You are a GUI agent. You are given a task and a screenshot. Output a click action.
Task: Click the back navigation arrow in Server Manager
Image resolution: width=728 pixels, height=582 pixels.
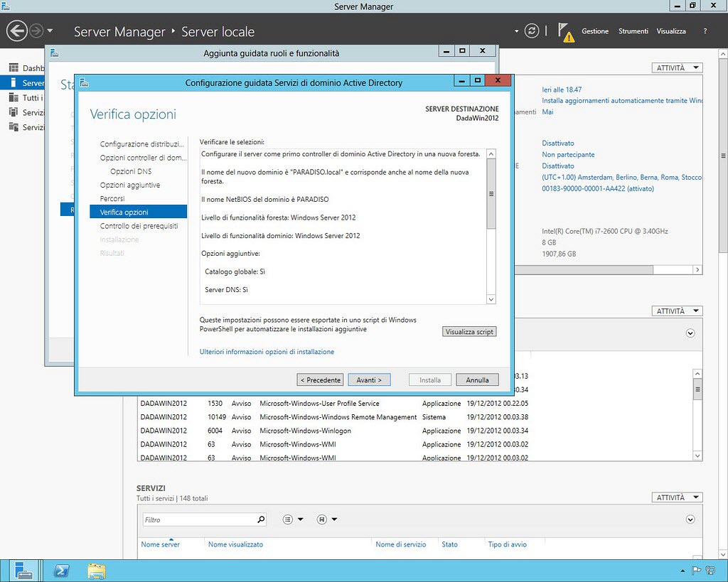click(x=17, y=31)
